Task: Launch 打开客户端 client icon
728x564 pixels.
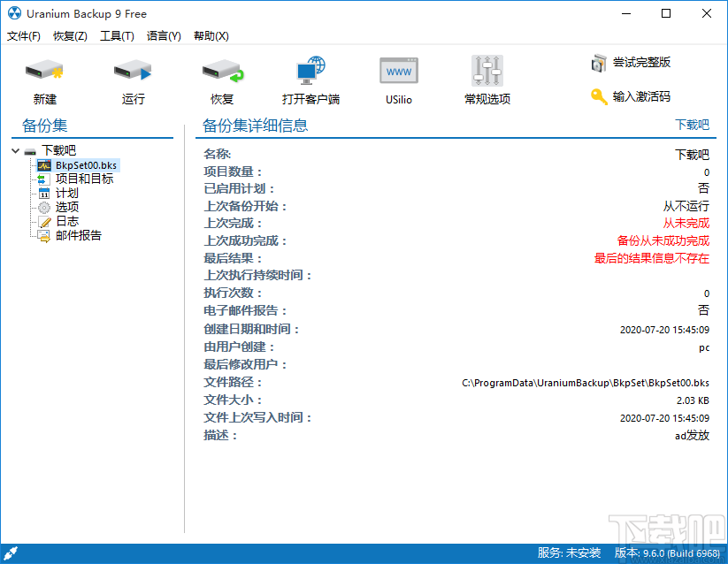Action: 310,78
